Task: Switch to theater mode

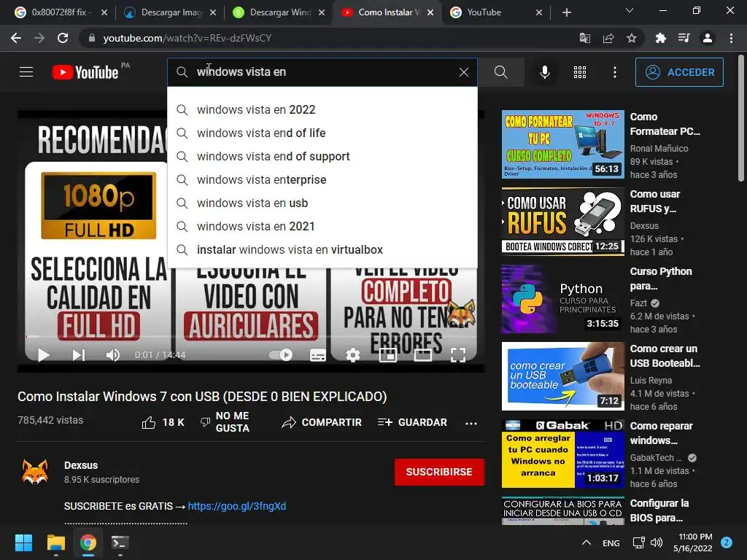Action: coord(423,355)
